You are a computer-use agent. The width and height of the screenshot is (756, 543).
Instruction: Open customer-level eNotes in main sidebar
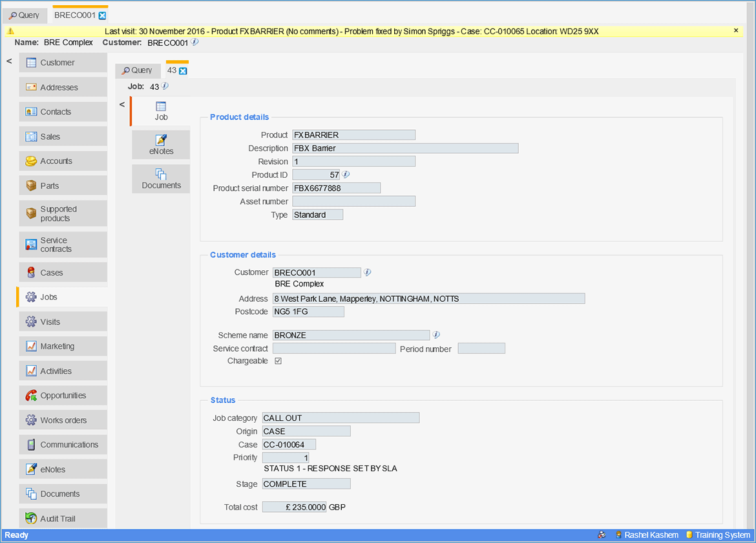click(x=63, y=469)
